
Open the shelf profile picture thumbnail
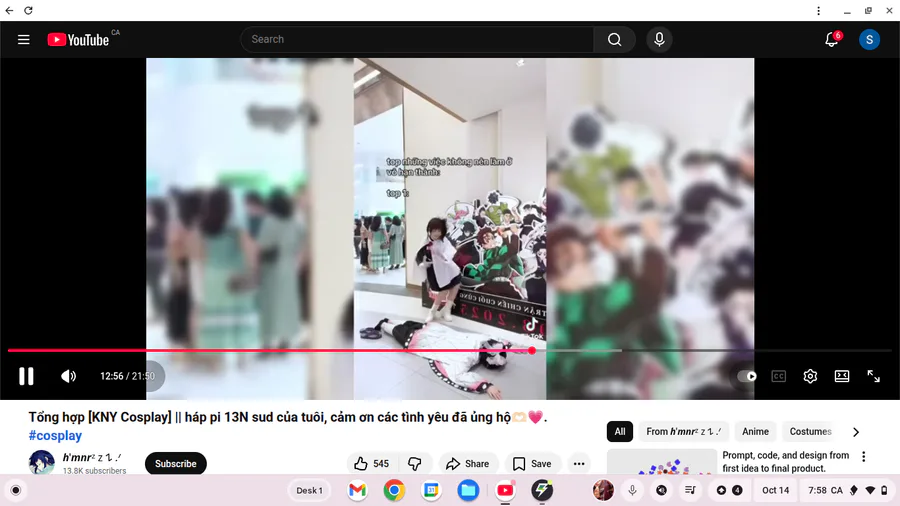click(603, 491)
